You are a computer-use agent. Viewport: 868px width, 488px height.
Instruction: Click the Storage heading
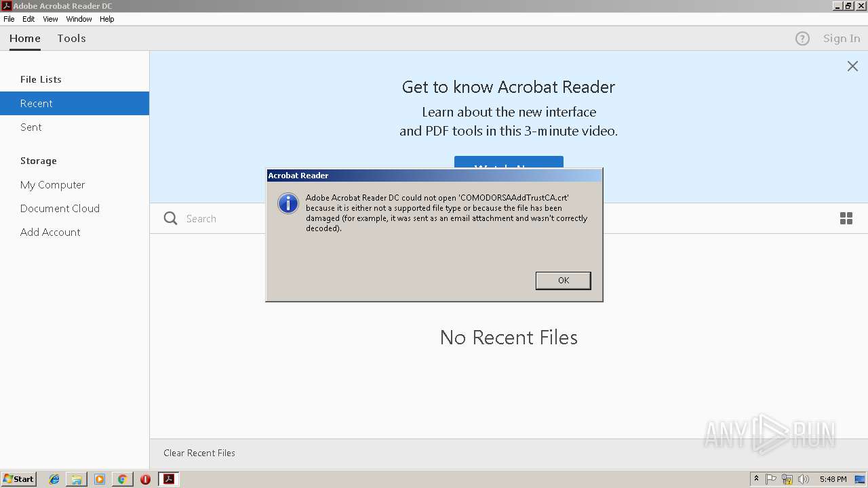tap(39, 161)
